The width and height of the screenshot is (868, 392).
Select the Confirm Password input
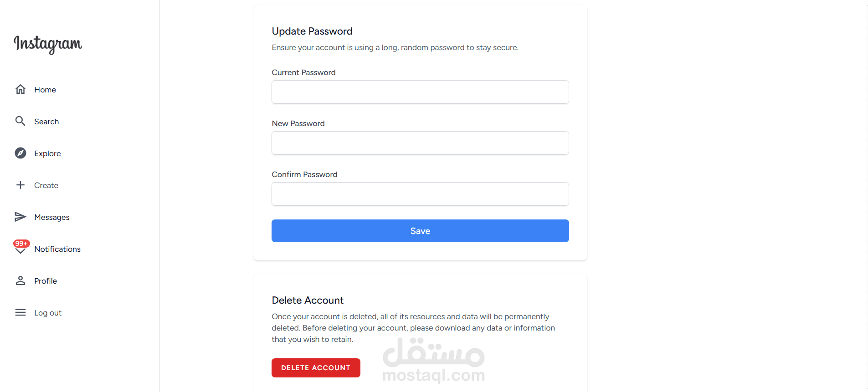420,194
